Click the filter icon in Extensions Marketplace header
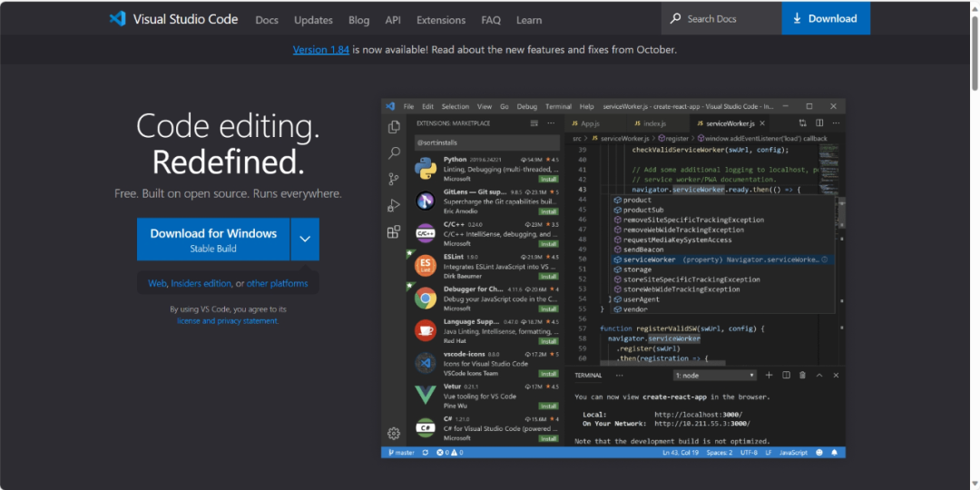Screen dimensions: 980x490 click(534, 123)
